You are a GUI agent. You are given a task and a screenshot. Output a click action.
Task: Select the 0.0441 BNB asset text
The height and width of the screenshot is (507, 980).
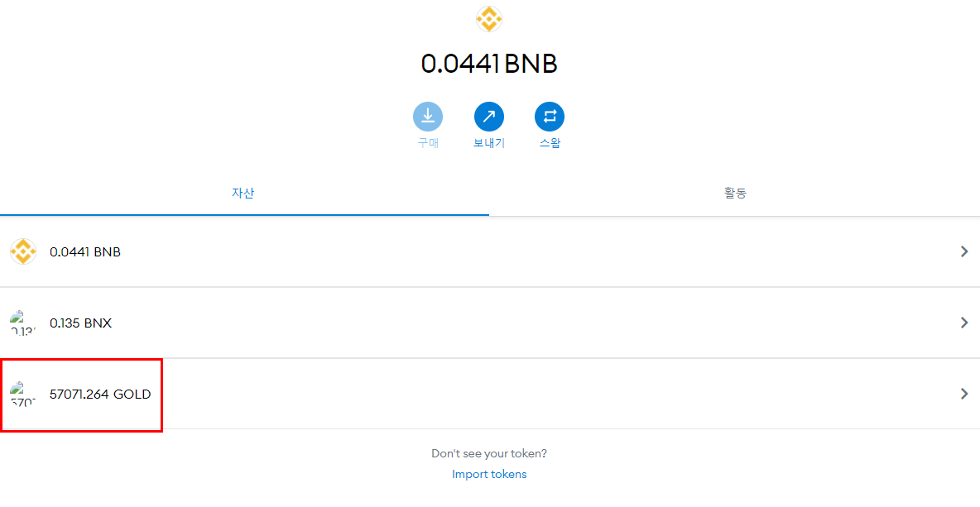[85, 252]
